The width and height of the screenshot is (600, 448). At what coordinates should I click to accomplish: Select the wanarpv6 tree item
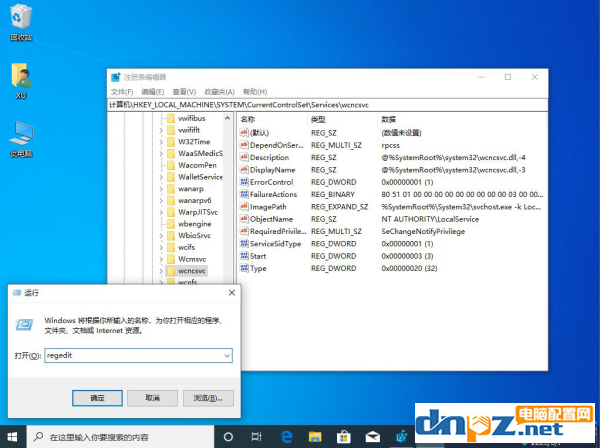[x=194, y=200]
